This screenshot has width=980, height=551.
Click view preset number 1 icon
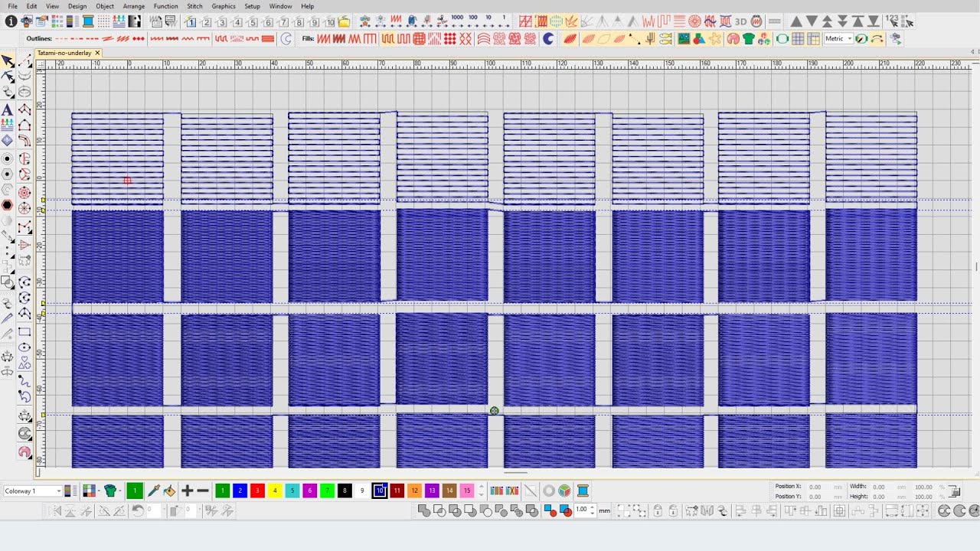pyautogui.click(x=191, y=21)
